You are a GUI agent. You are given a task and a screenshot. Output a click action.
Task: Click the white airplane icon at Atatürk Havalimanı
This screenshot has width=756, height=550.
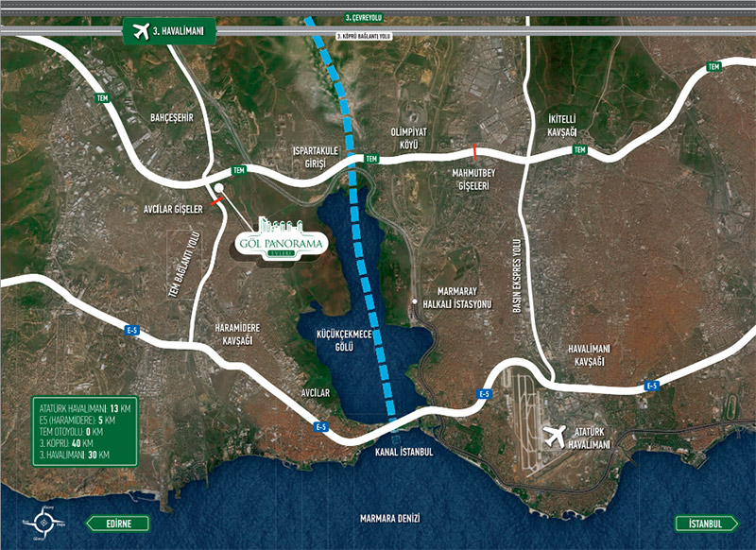coord(555,437)
